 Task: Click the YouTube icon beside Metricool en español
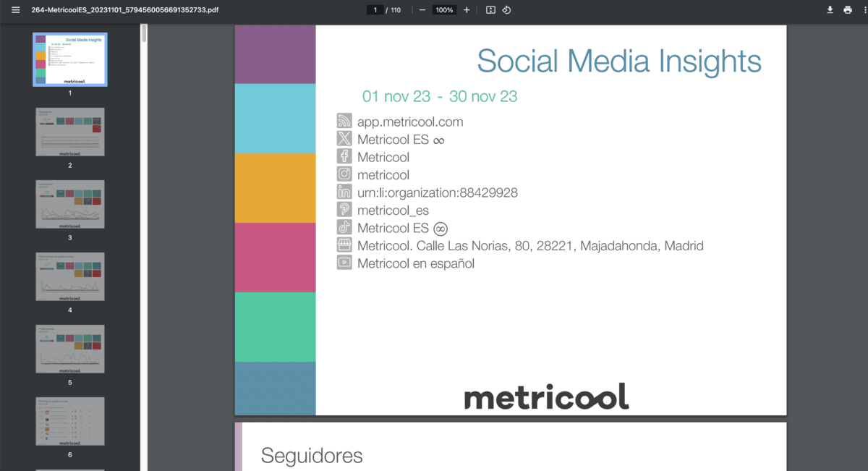click(344, 263)
